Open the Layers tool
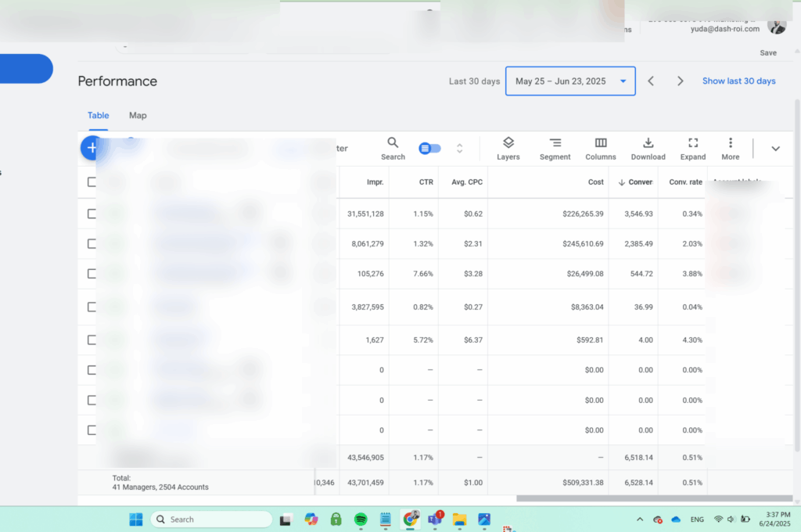 point(508,146)
